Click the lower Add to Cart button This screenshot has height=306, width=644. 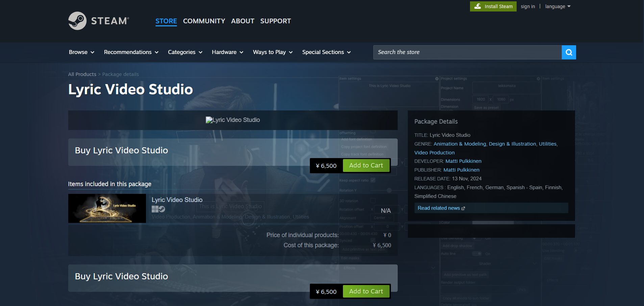pos(366,291)
